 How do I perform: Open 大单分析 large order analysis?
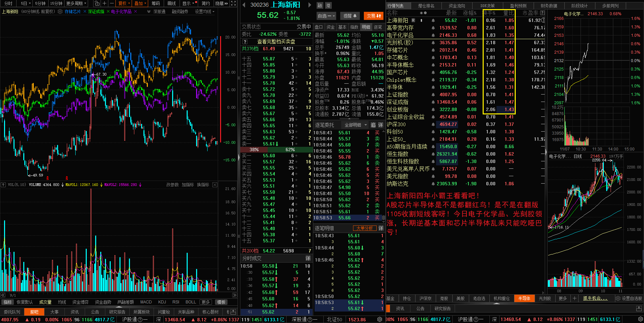click(x=365, y=228)
